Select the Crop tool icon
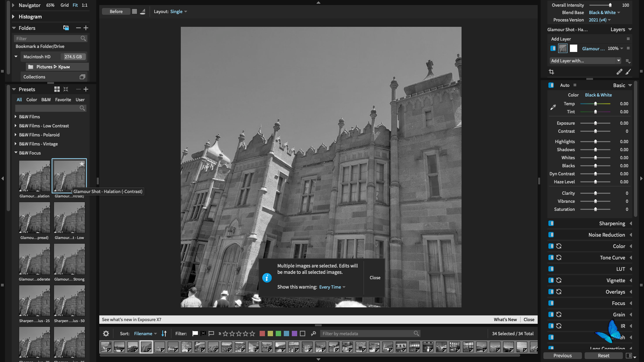644x362 pixels. (x=551, y=72)
